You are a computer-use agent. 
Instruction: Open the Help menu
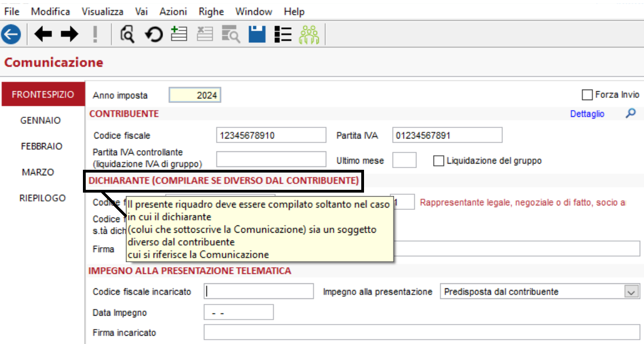294,12
